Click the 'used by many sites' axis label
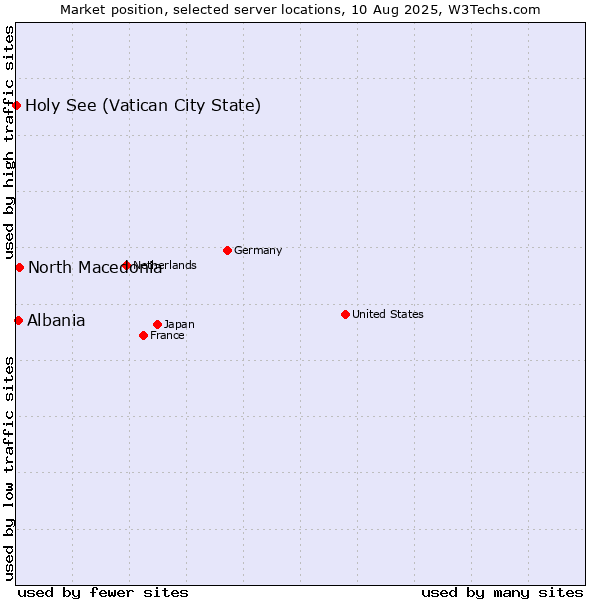Screen dimensions: 600x600 [502, 593]
